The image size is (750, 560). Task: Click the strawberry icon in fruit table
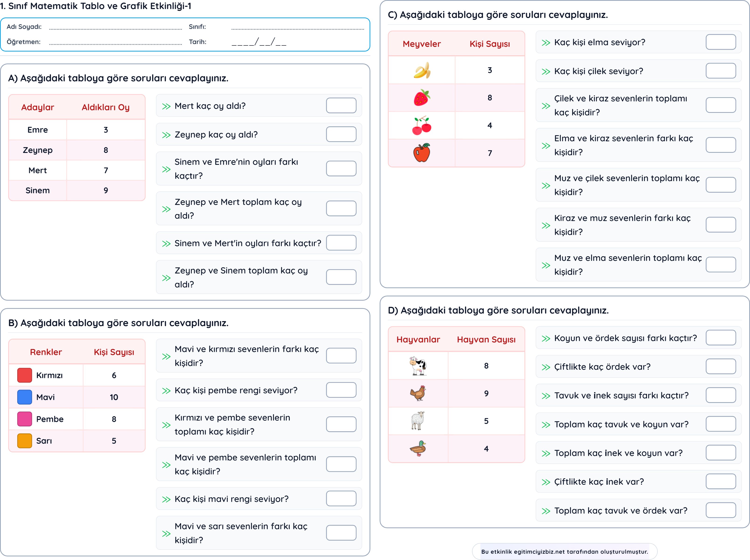point(422,98)
